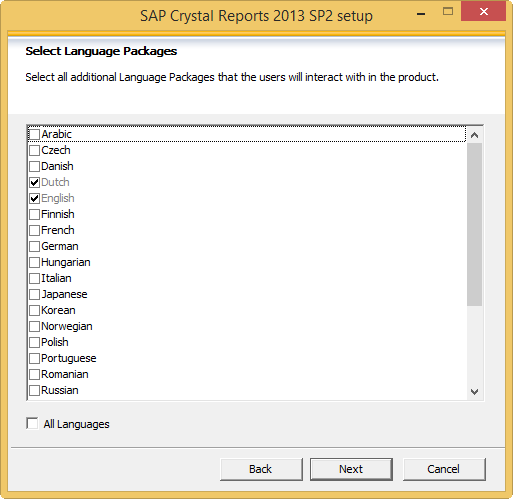
Task: Select the Italian language checkbox
Action: tap(34, 278)
